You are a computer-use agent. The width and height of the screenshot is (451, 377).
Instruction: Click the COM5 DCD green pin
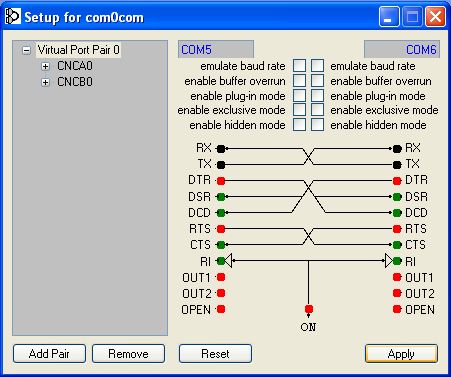[x=221, y=213]
